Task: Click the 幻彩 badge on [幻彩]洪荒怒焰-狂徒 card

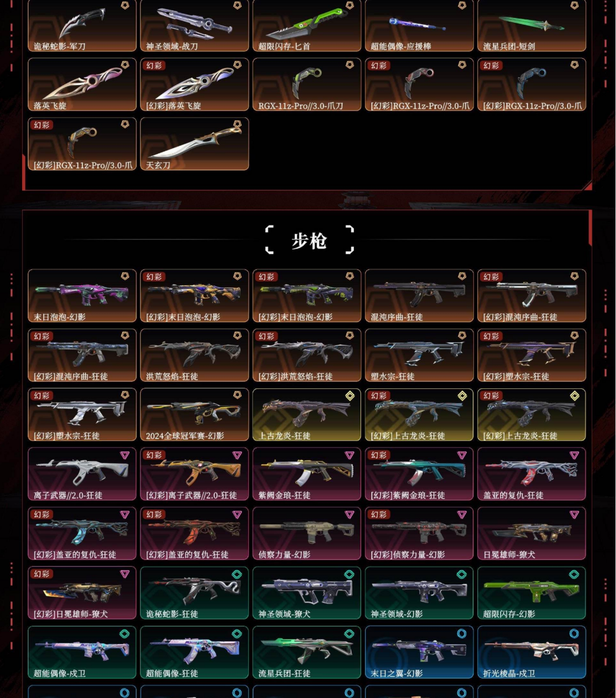Action: 266,336
